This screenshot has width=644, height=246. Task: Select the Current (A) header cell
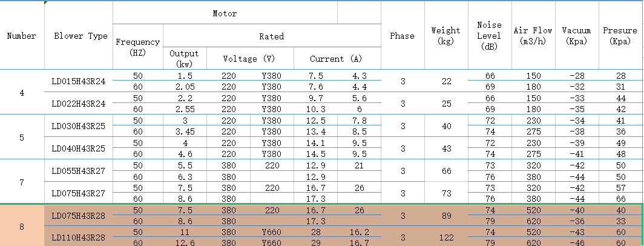click(x=337, y=58)
